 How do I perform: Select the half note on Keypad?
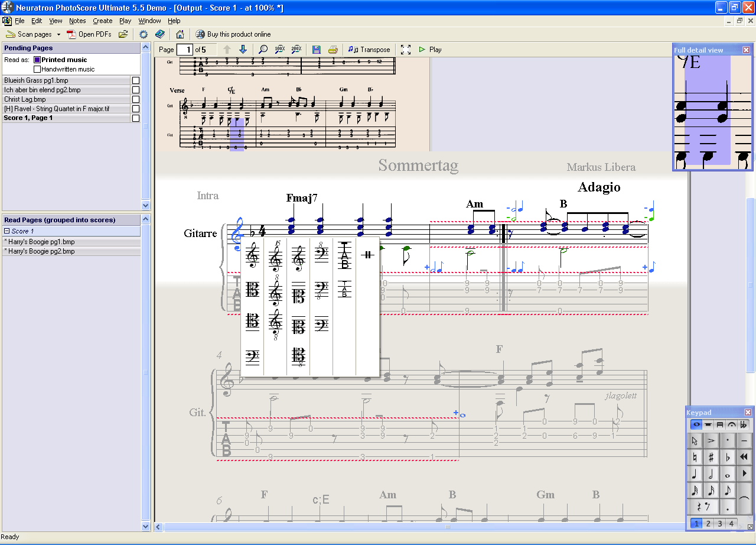click(711, 474)
